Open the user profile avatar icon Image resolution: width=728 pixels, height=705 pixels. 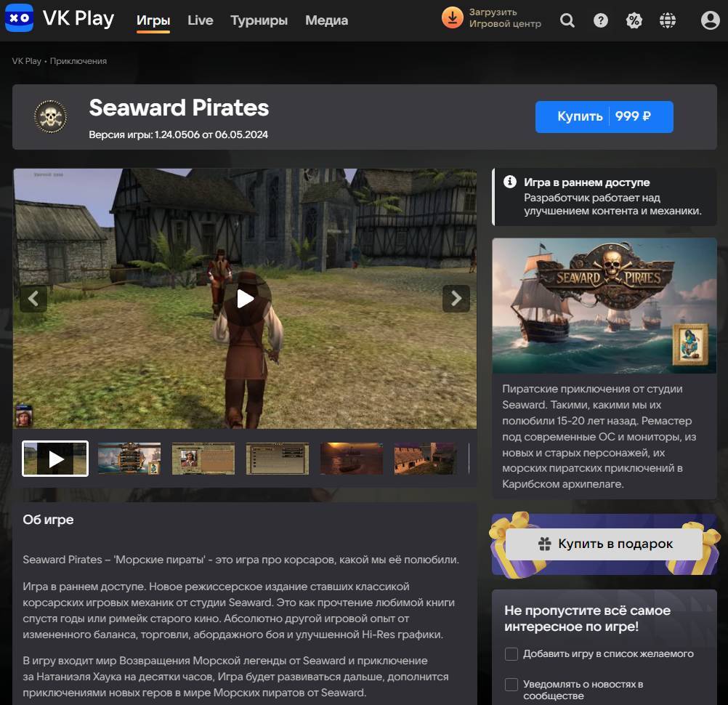coord(710,20)
